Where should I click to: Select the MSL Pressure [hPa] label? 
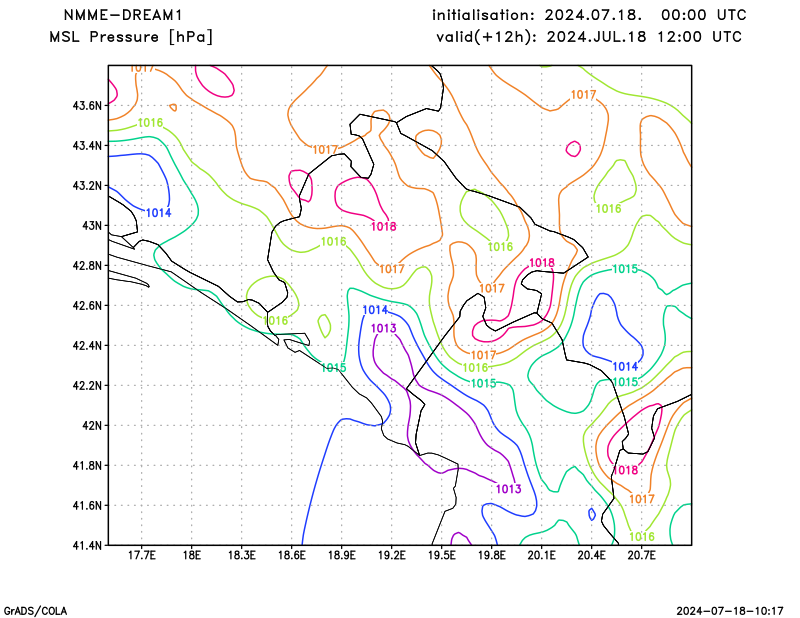[131, 37]
